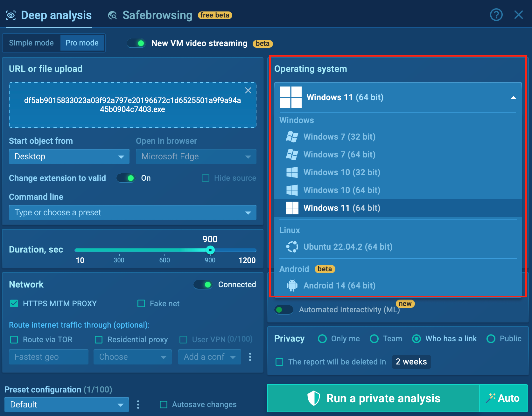The width and height of the screenshot is (532, 416).
Task: Open Preset configuration three-dot menu
Action: (x=138, y=405)
